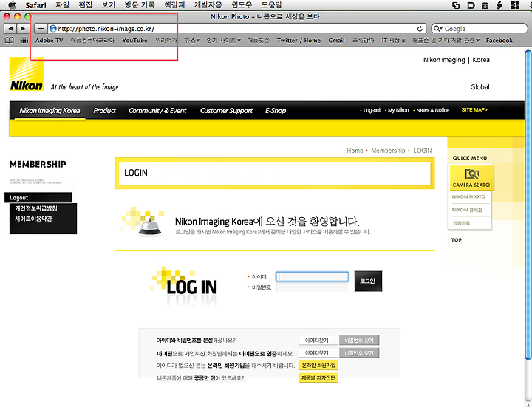
Task: Open the 애플포럼 bookmark
Action: (258, 41)
